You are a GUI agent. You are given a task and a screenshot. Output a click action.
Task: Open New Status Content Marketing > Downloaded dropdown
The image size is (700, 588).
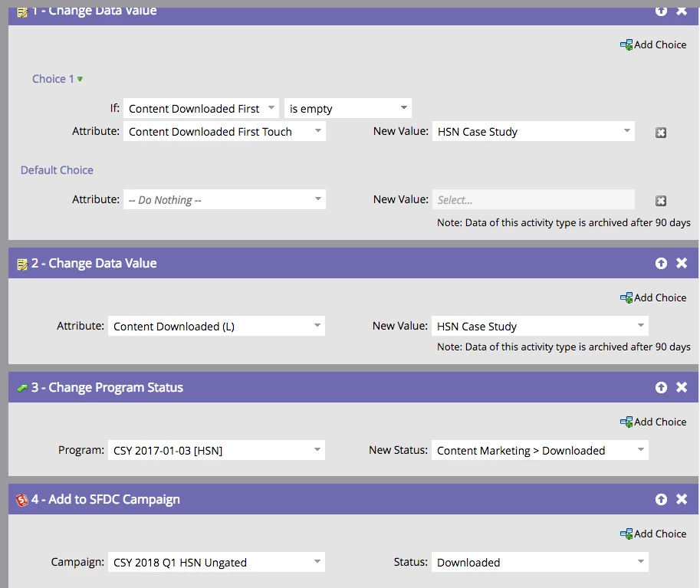tap(641, 450)
